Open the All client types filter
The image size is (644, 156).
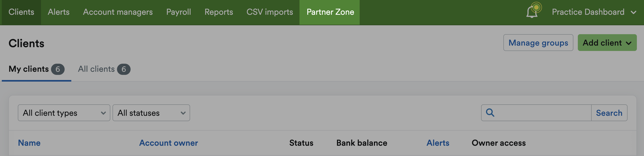(x=64, y=113)
